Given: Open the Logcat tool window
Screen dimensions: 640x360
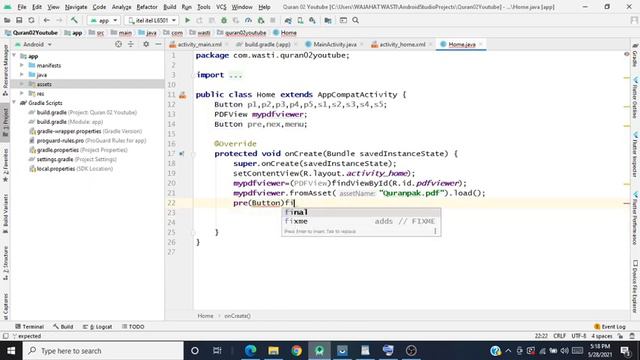Looking at the screenshot, I should point(97,327).
